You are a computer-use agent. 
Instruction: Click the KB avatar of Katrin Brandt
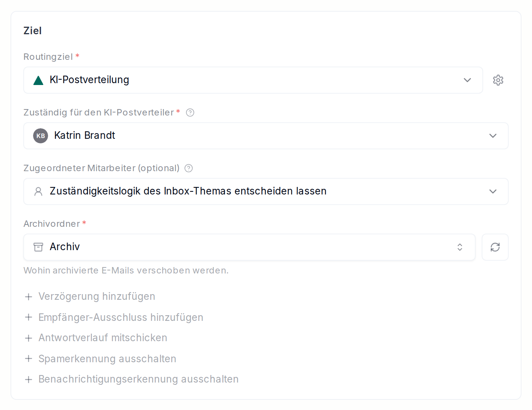(x=41, y=136)
